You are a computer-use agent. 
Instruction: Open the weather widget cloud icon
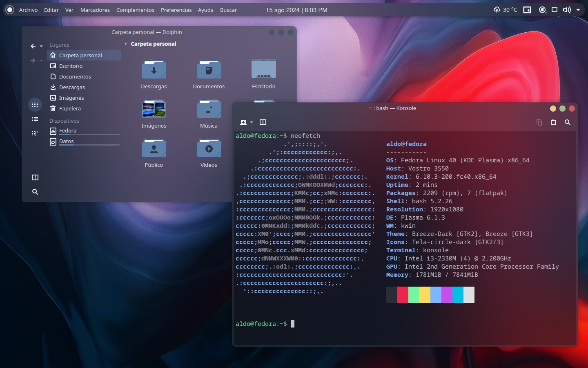coord(497,10)
